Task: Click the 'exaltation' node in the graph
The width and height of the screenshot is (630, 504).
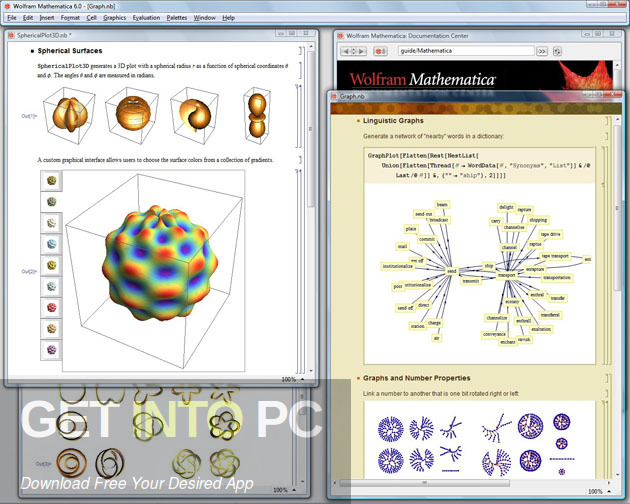Action: click(541, 329)
